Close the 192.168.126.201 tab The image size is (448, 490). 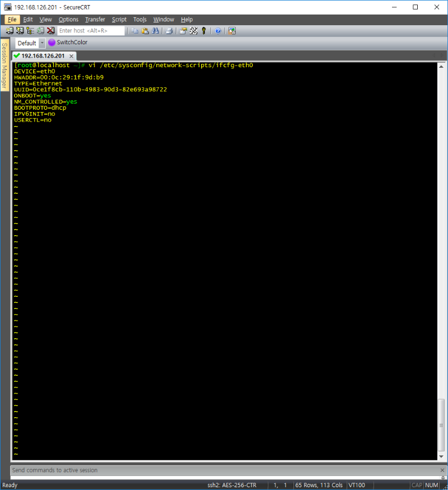coord(72,56)
